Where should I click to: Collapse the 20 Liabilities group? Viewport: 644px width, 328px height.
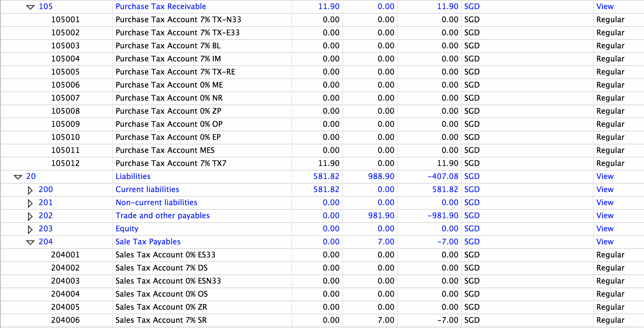click(18, 177)
